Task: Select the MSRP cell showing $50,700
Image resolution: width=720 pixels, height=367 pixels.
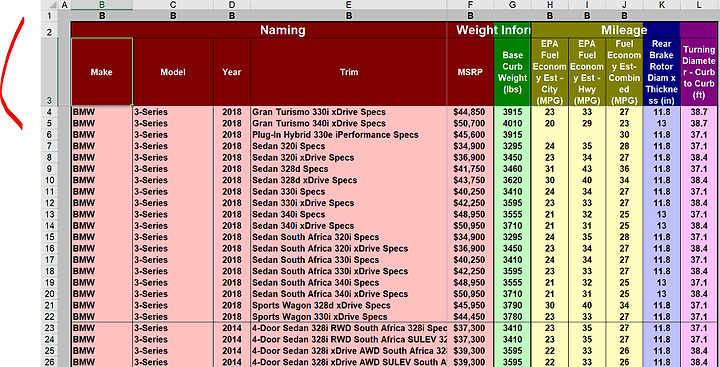Action: coord(470,123)
